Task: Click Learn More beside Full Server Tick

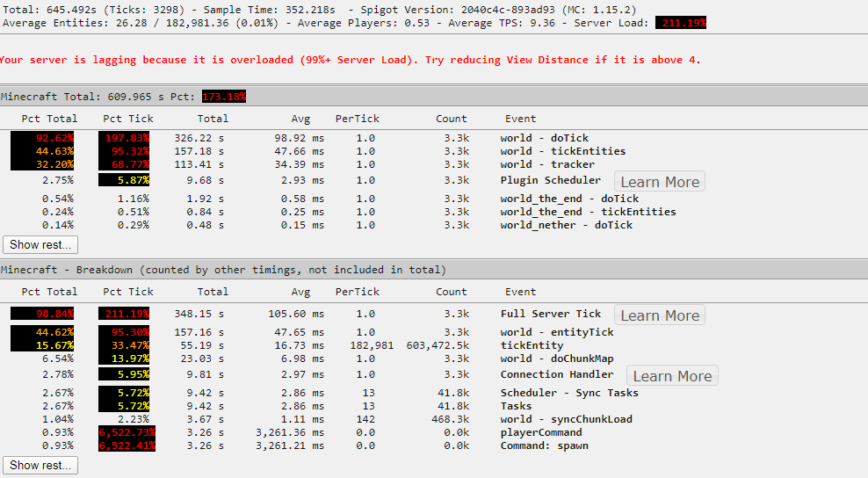Action: 659,315
